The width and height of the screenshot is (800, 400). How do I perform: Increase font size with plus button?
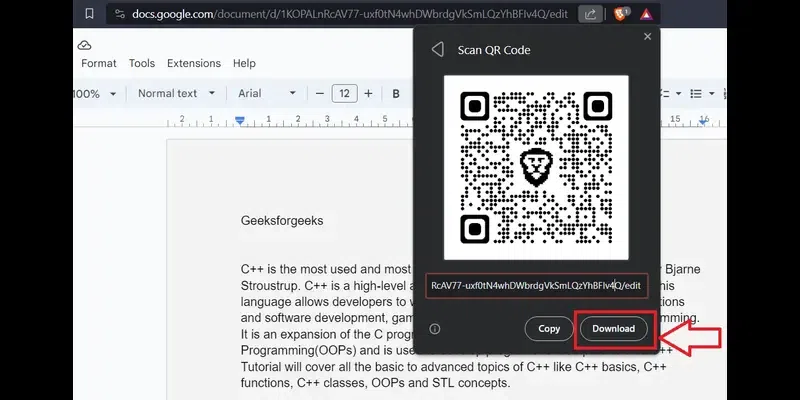(368, 93)
